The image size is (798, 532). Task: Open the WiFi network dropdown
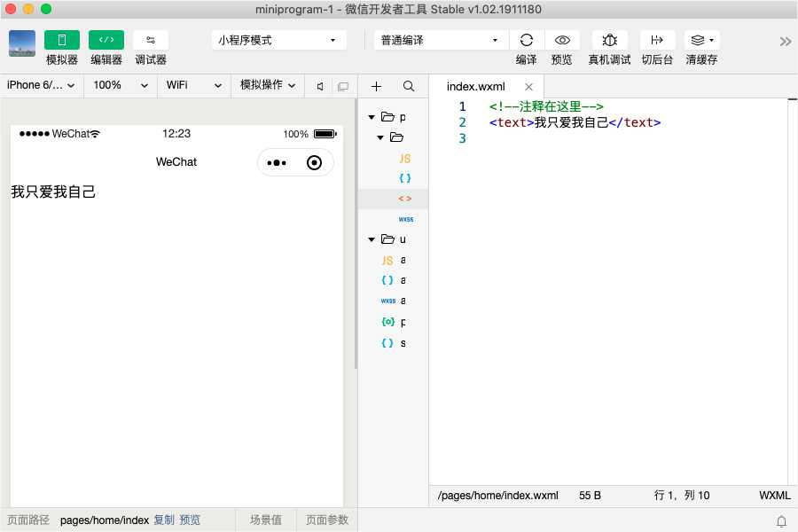(194, 85)
